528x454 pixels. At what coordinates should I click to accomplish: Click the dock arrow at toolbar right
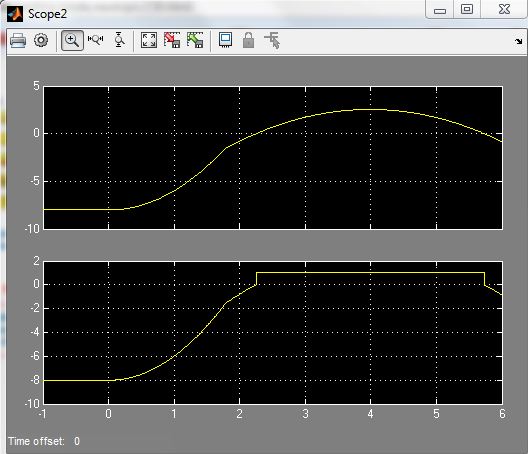point(519,41)
